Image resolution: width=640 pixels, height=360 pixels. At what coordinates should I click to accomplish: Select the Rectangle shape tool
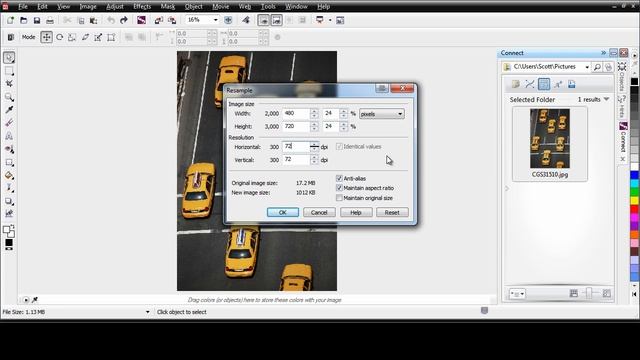(9, 162)
